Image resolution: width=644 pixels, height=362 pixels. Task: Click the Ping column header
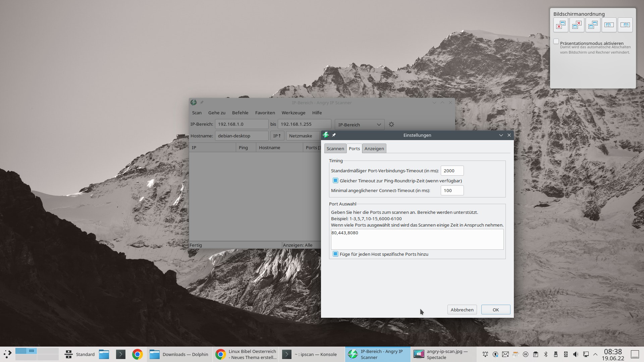pyautogui.click(x=246, y=147)
